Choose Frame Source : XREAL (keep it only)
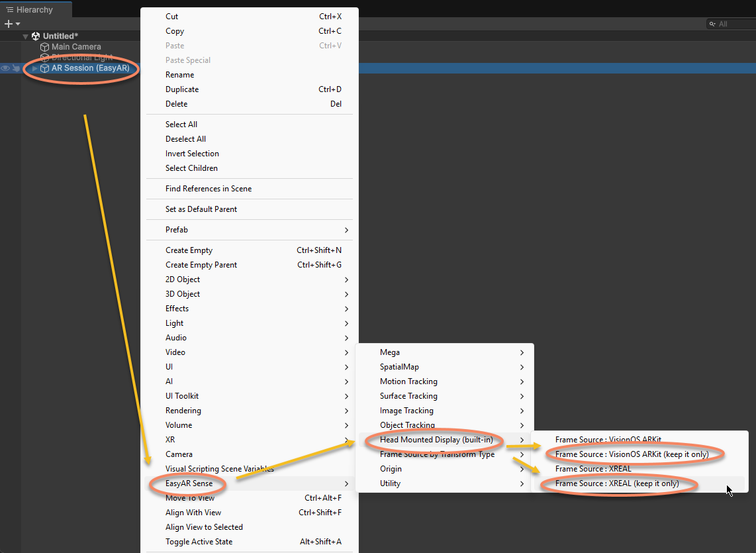The image size is (756, 553). pos(617,483)
